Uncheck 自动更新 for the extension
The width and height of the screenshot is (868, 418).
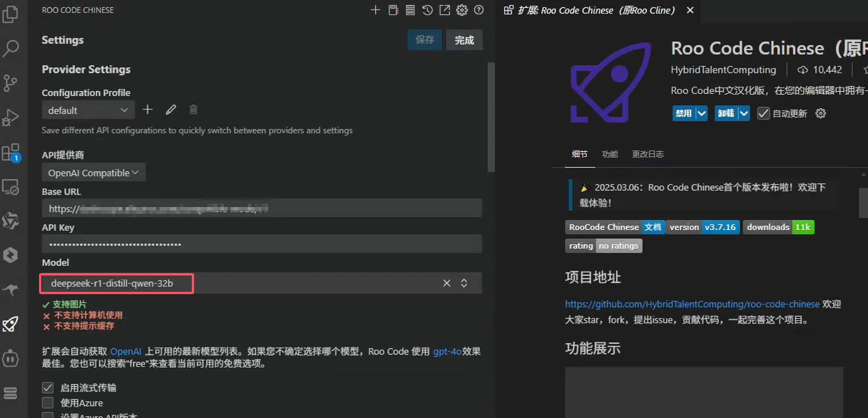(763, 113)
